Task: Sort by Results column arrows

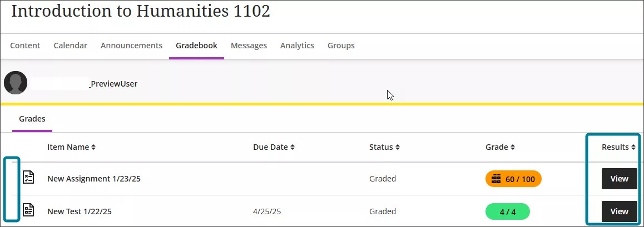Action: pyautogui.click(x=633, y=148)
